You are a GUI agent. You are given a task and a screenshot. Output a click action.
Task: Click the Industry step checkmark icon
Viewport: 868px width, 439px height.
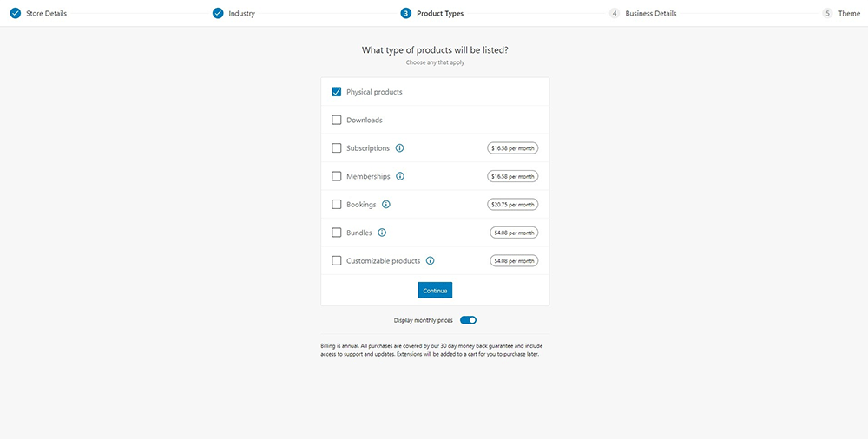[x=218, y=13]
